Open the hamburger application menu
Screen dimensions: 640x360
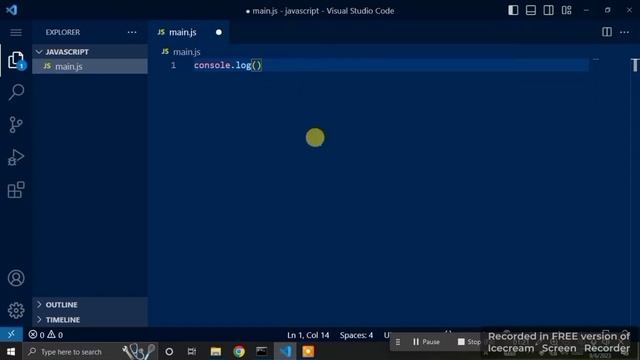pos(16,32)
